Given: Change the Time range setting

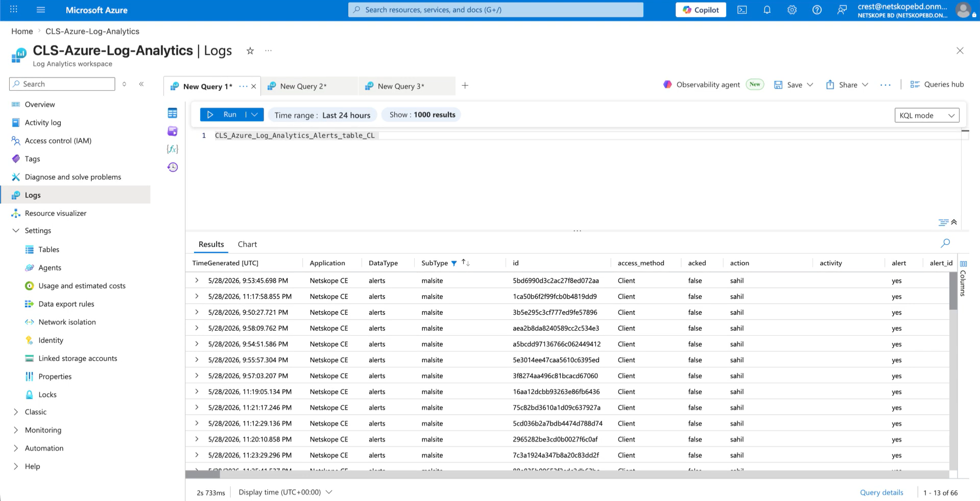Looking at the screenshot, I should (322, 115).
